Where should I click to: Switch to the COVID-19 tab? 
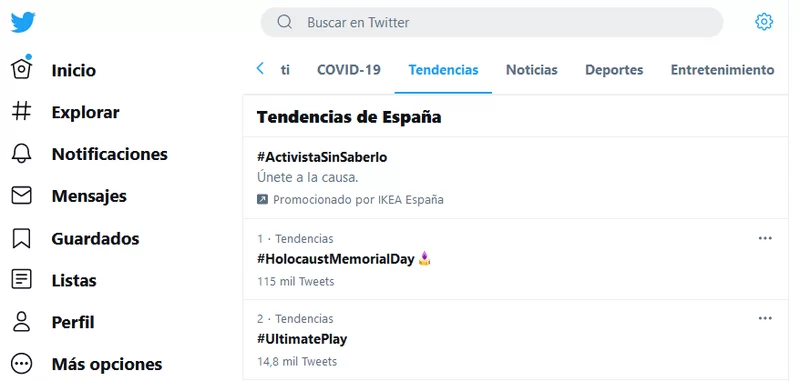[349, 69]
